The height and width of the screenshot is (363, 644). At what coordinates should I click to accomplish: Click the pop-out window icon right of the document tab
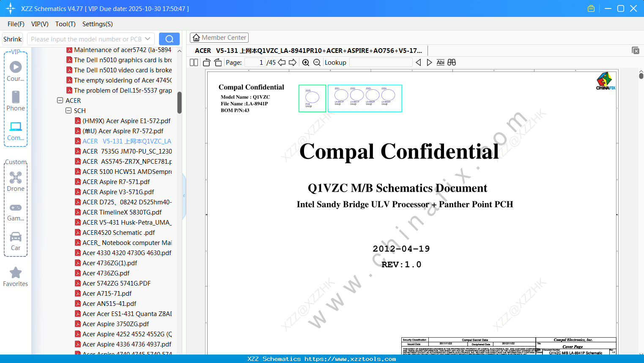(x=636, y=50)
